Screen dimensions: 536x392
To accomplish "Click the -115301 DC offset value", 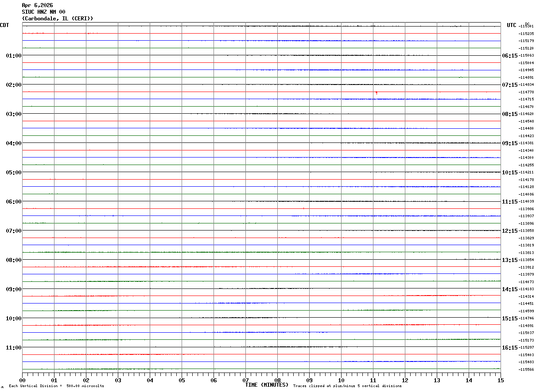I will click(x=526, y=27).
